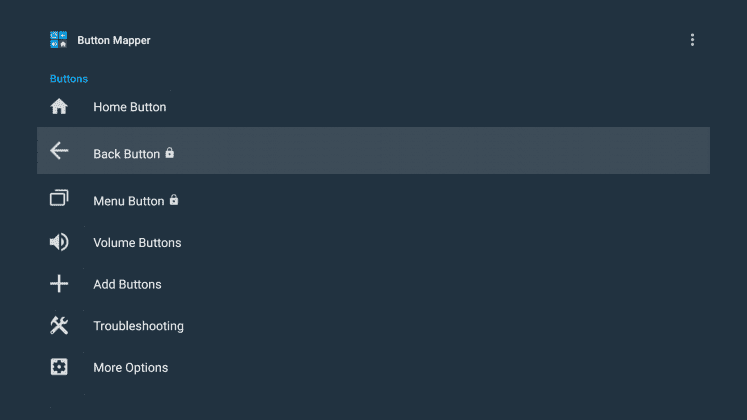Viewport: 747px width, 420px height.
Task: Click the house icon for Home Button
Action: (59, 106)
